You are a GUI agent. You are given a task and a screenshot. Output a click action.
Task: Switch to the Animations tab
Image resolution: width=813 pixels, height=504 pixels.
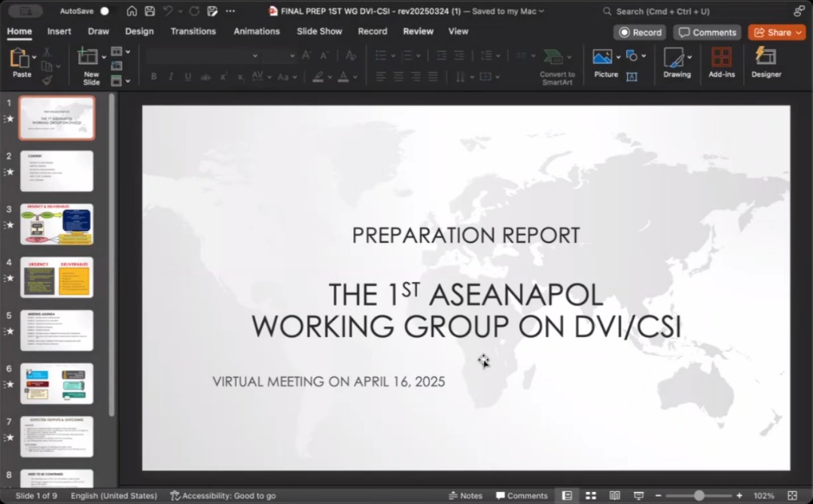pyautogui.click(x=257, y=31)
